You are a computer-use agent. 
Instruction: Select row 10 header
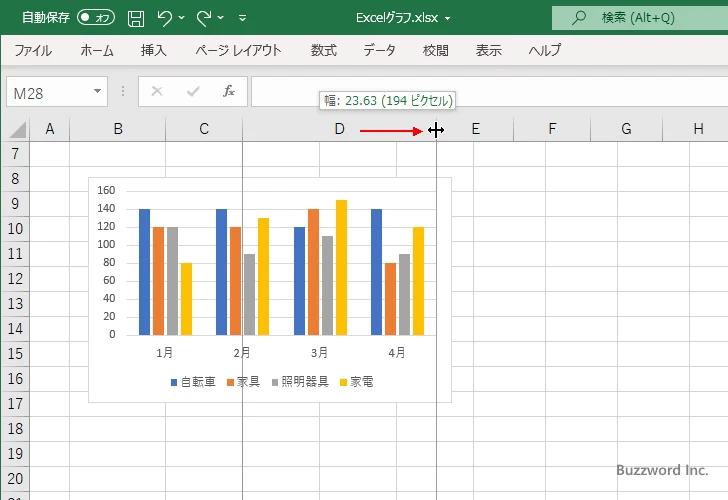point(15,229)
